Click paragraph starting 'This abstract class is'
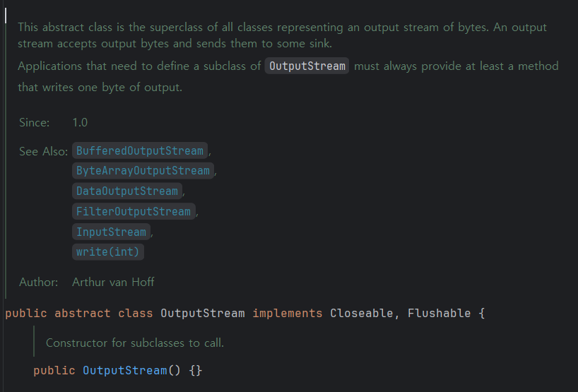 pyautogui.click(x=283, y=35)
